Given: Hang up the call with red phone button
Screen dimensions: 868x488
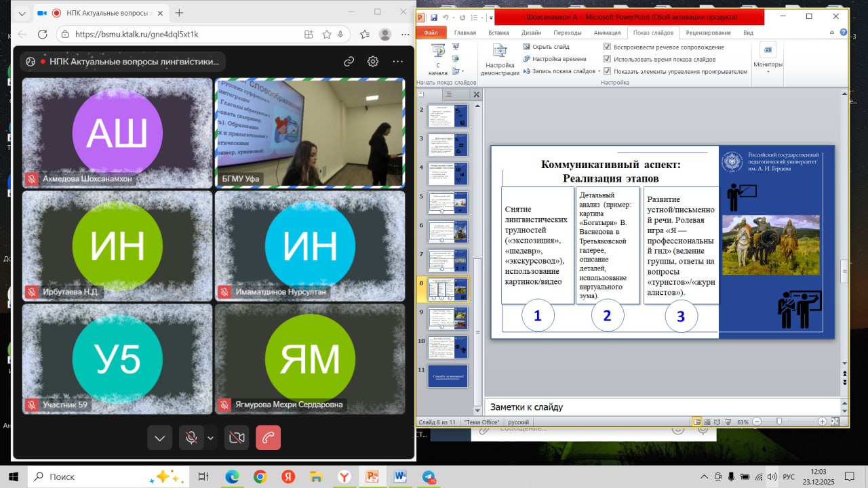Looking at the screenshot, I should [268, 438].
